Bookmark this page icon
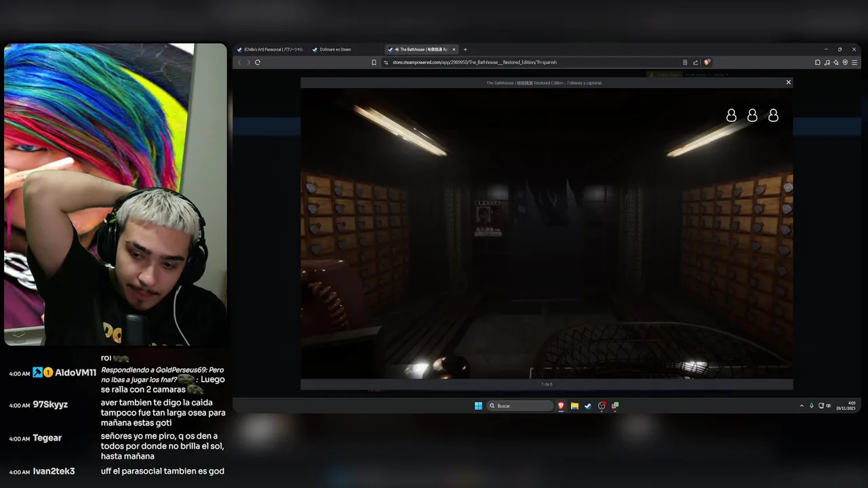Image resolution: width=868 pixels, height=488 pixels. [x=374, y=62]
